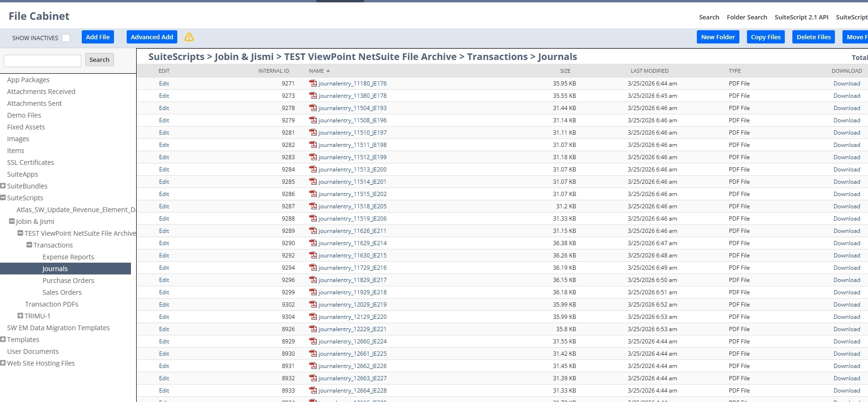Select Purchase Orders folder in tree

click(68, 280)
